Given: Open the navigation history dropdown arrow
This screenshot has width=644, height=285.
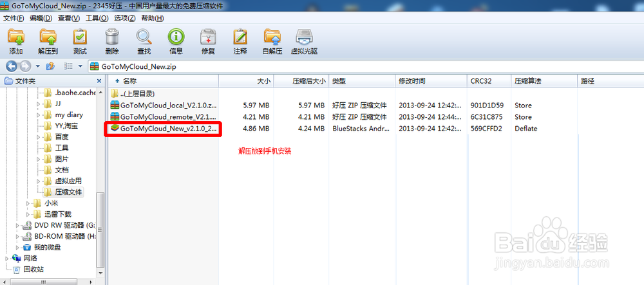Looking at the screenshot, I should point(38,66).
